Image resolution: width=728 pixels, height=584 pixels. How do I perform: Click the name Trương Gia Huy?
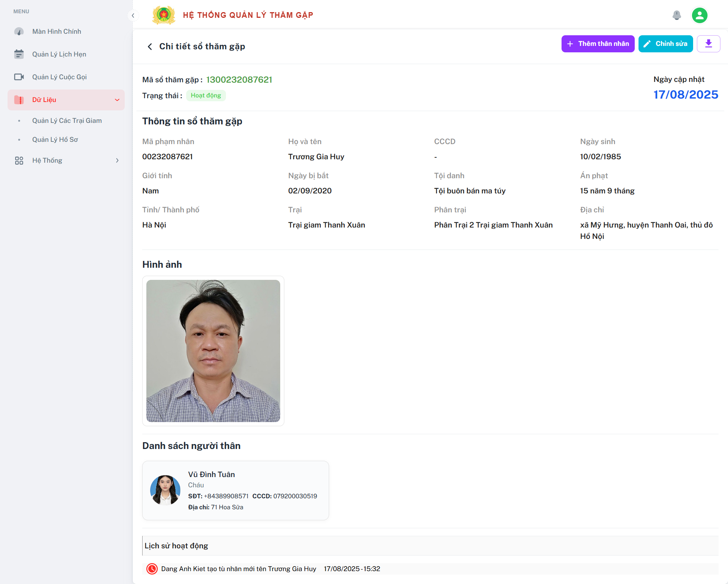316,157
